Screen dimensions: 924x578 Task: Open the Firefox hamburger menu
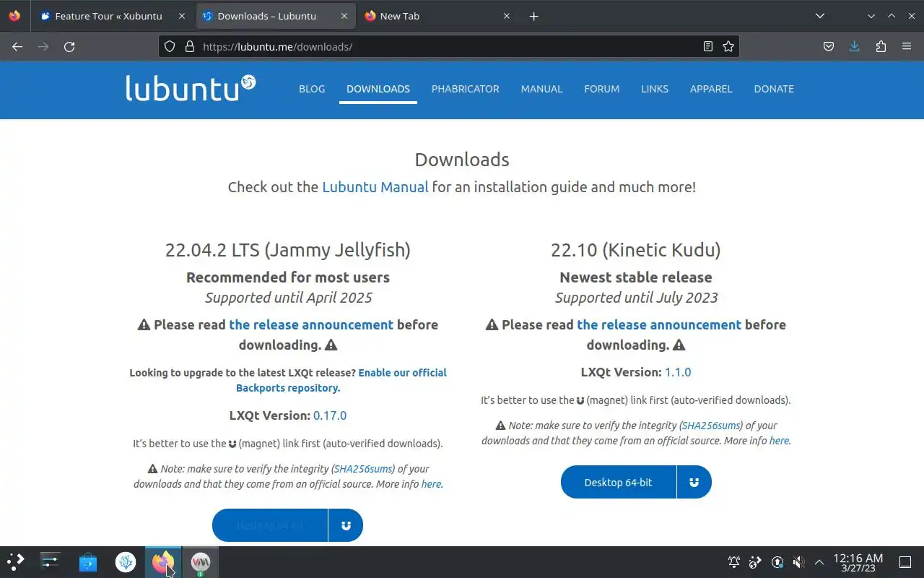click(907, 46)
